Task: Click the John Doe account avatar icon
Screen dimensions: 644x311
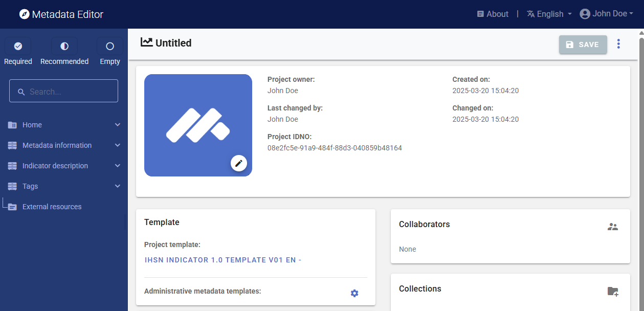Action: (x=585, y=14)
